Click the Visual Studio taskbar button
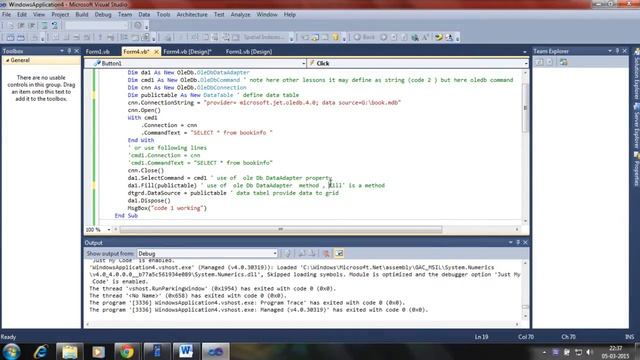This screenshot has width=640, height=360. tap(215, 351)
